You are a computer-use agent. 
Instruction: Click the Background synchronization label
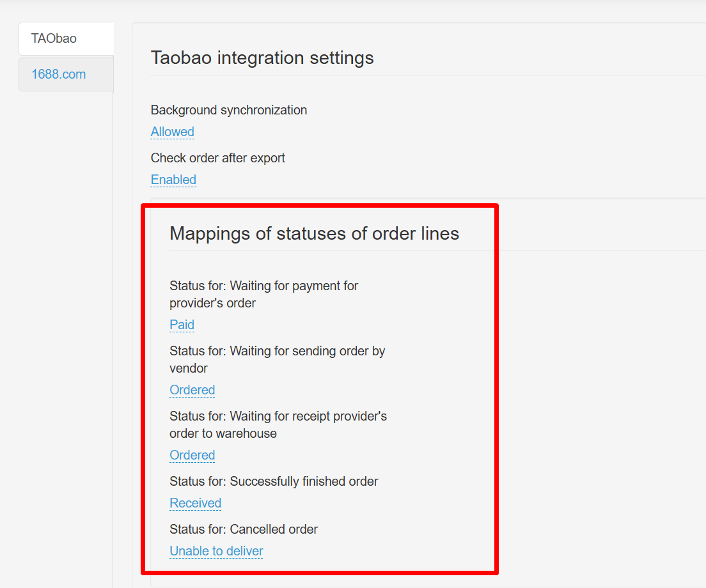(228, 110)
